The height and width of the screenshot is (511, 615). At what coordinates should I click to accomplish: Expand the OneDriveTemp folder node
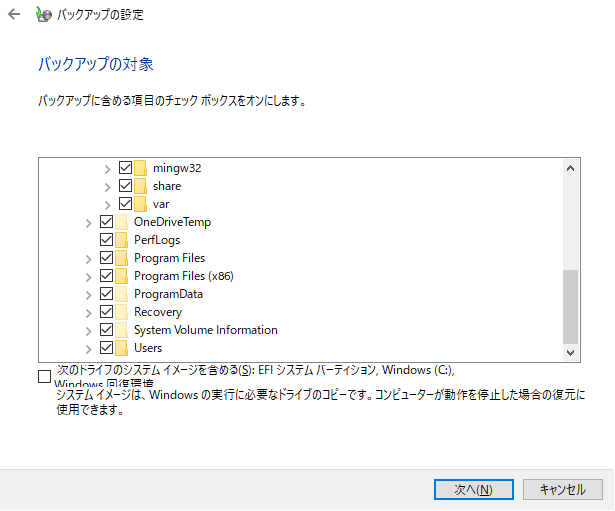[89, 224]
